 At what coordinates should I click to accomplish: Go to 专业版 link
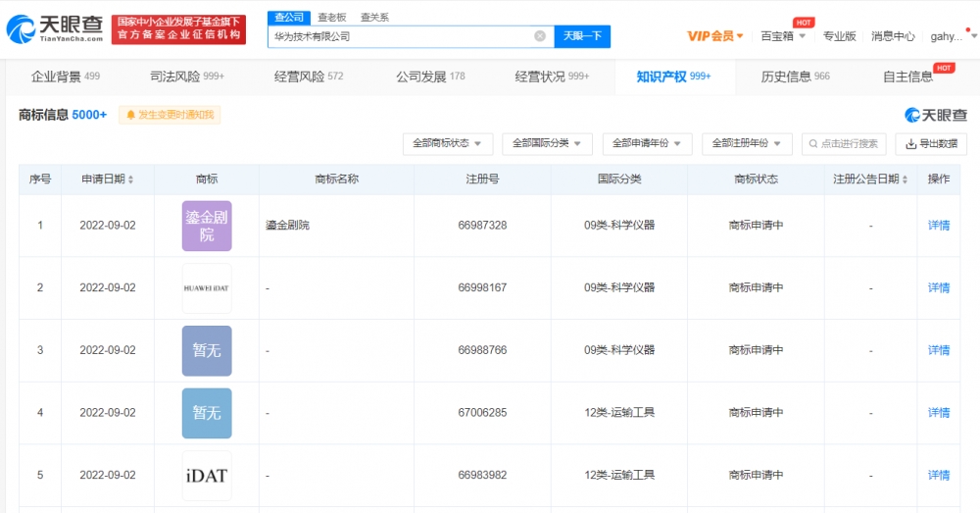click(x=839, y=36)
